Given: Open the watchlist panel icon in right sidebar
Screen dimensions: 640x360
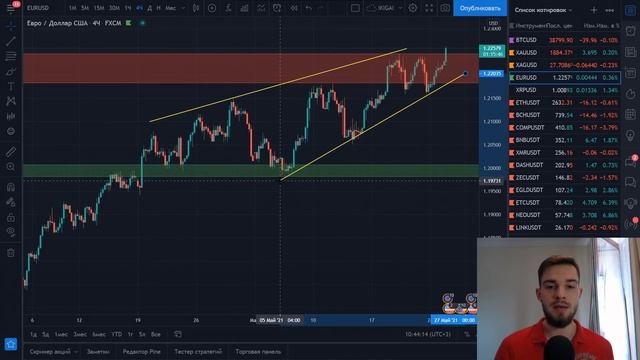Looking at the screenshot, I should pyautogui.click(x=631, y=10).
